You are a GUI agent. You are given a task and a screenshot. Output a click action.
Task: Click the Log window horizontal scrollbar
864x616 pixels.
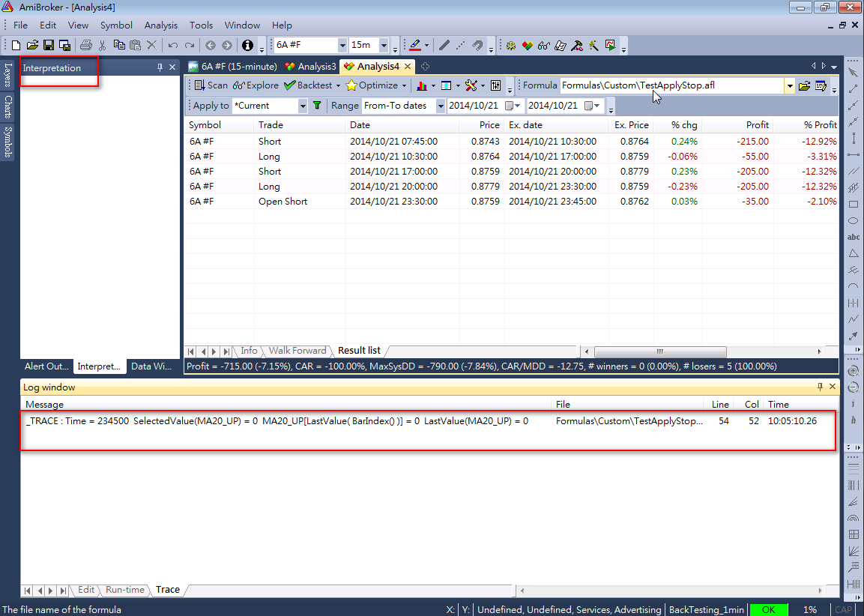pyautogui.click(x=671, y=590)
